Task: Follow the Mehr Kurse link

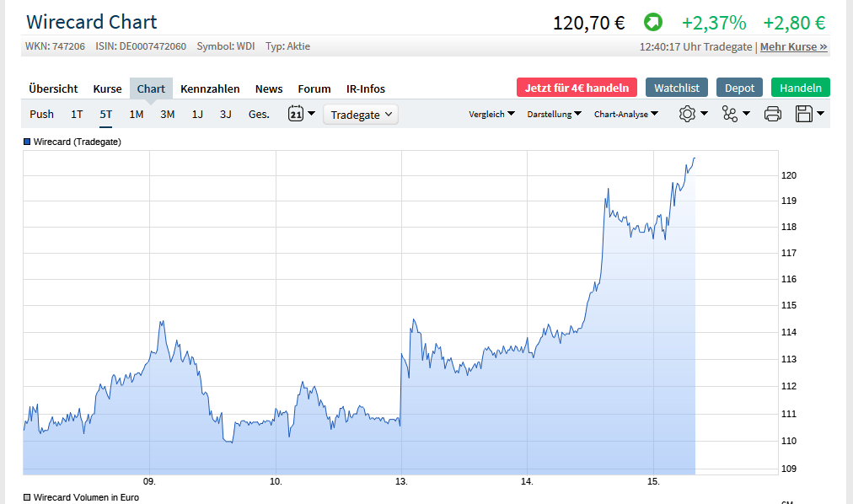Action: pyautogui.click(x=794, y=47)
